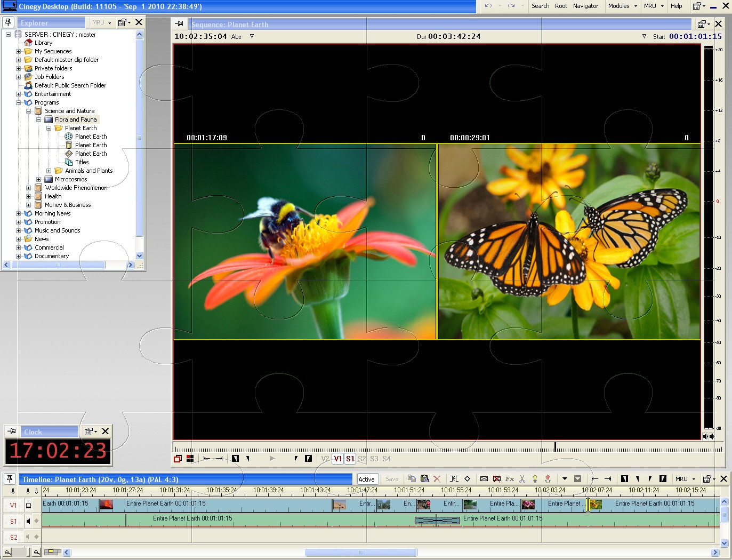The width and height of the screenshot is (732, 560).
Task: Go to next event in viewer controls
Action: click(x=219, y=459)
